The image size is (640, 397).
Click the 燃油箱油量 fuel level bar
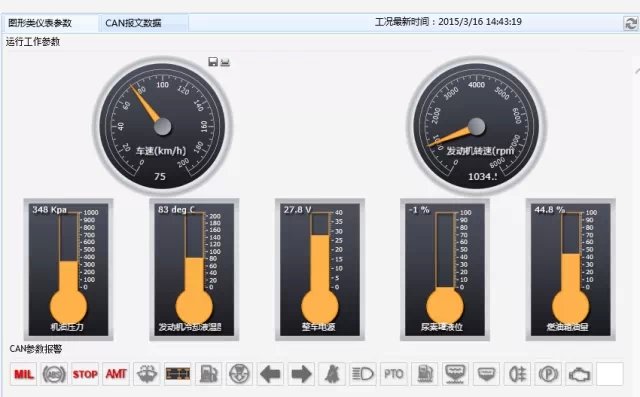pyautogui.click(x=571, y=269)
